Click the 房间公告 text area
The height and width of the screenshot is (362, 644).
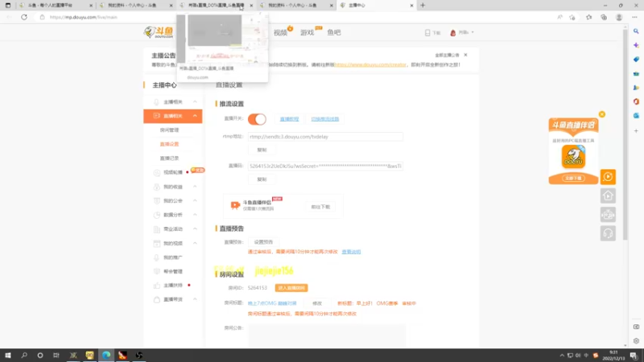pos(327,335)
